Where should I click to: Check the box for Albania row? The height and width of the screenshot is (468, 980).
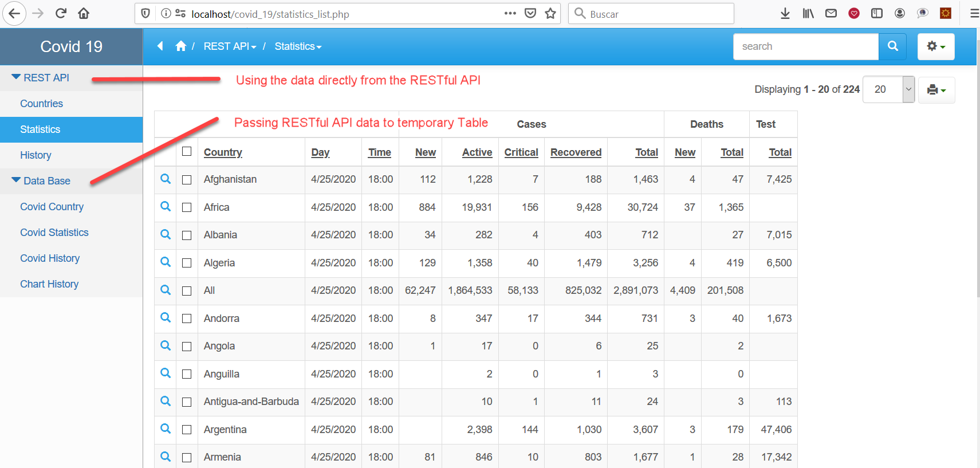(187, 235)
